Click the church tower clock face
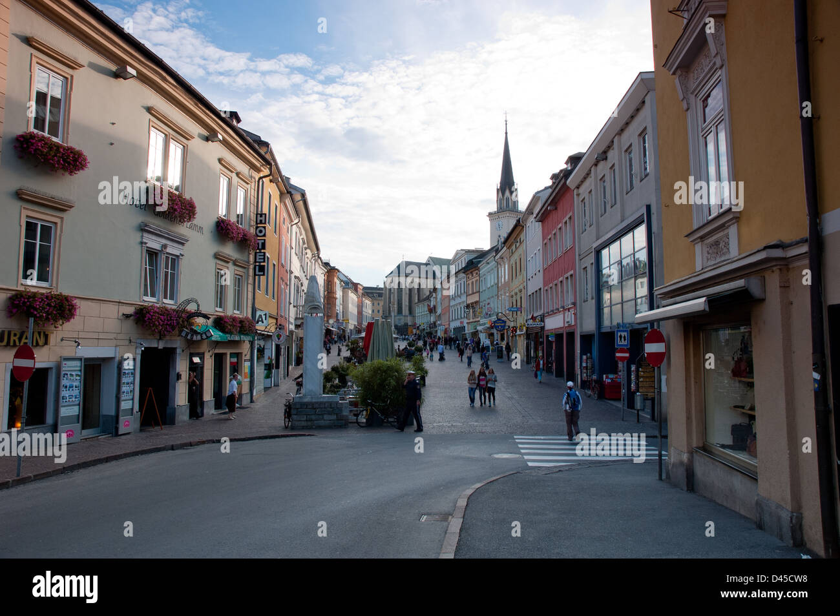 coord(499,226)
